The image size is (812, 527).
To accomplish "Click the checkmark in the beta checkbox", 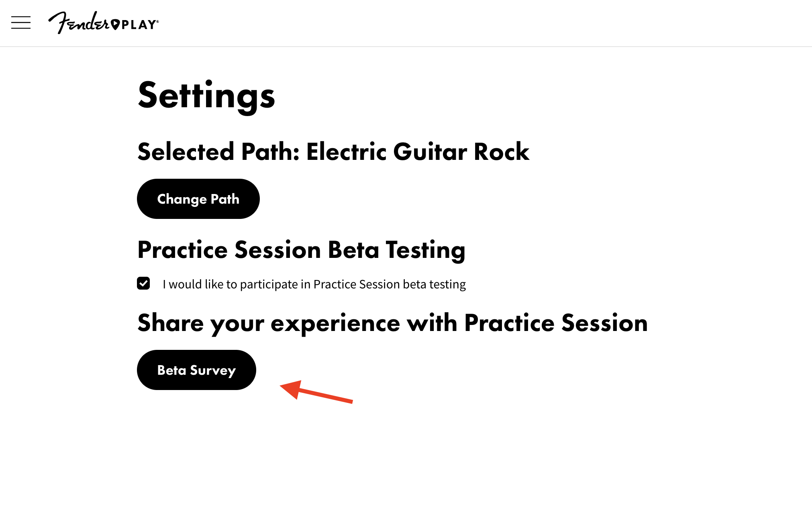I will click(x=143, y=283).
